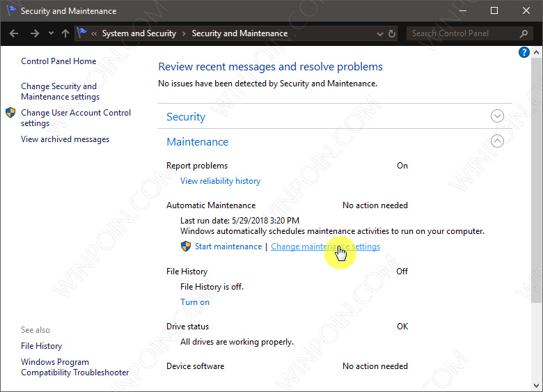543x392 pixels.
Task: Click the Security section heading
Action: click(x=186, y=117)
